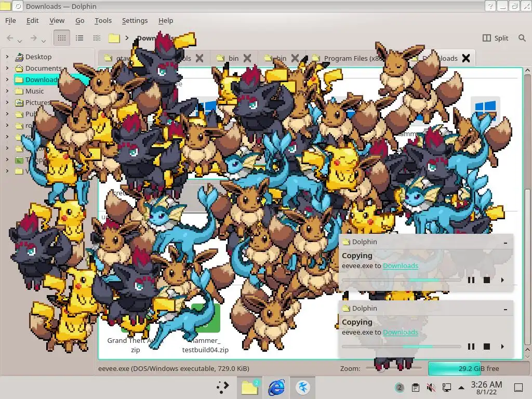The height and width of the screenshot is (399, 532).
Task: Open the Tools menu
Action: click(103, 20)
